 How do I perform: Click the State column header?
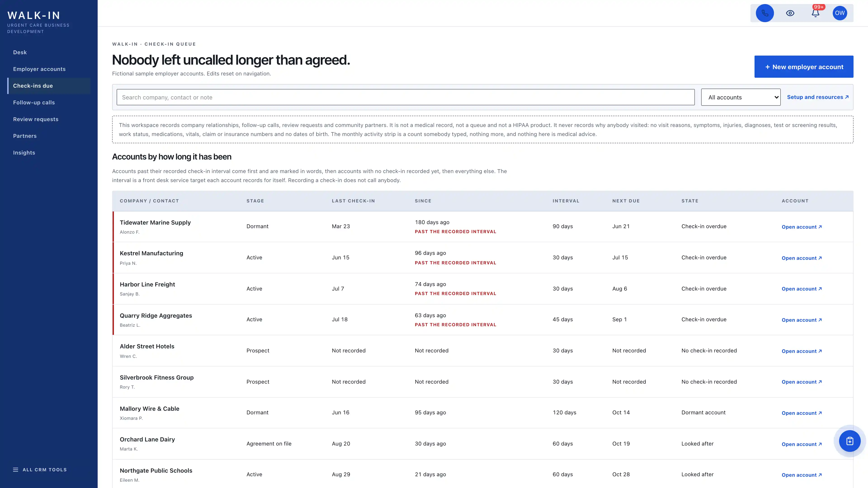point(690,201)
